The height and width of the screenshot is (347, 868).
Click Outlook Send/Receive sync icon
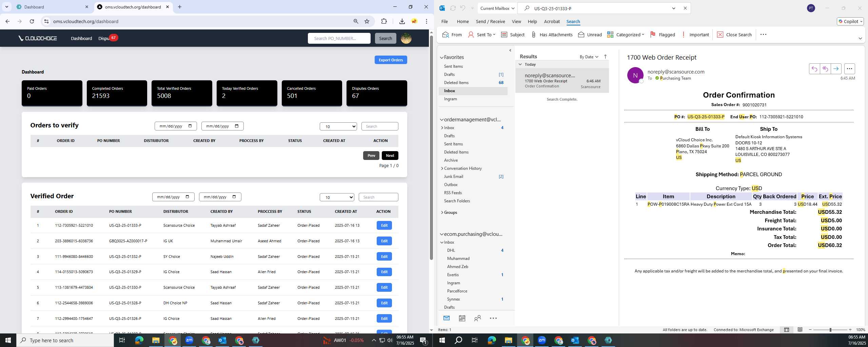click(453, 8)
